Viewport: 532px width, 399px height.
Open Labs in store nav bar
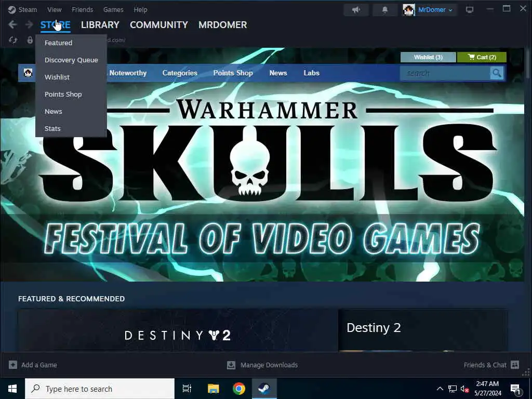coord(312,73)
